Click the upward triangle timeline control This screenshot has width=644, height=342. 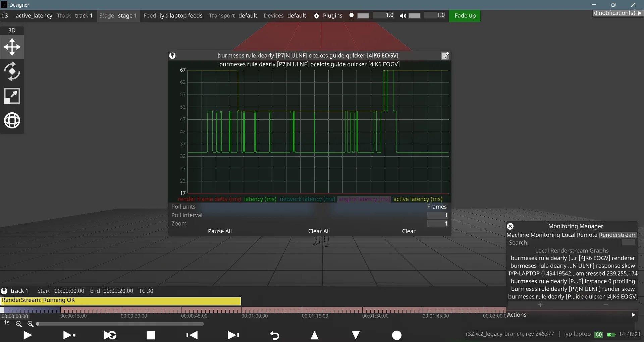[315, 335]
